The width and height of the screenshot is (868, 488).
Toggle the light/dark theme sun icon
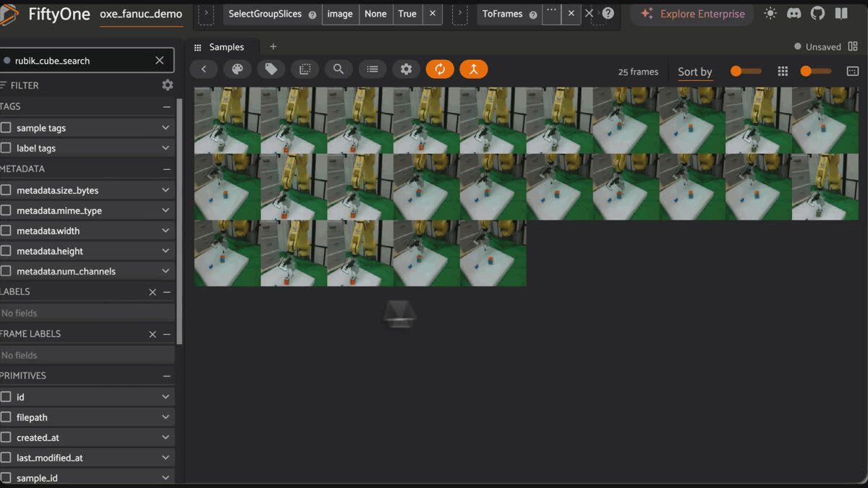pyautogui.click(x=770, y=13)
